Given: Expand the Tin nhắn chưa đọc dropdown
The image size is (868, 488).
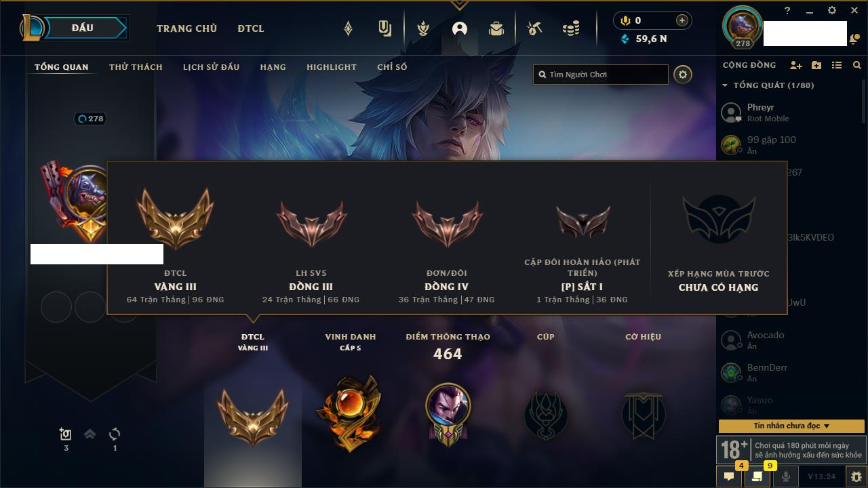Looking at the screenshot, I should tap(791, 426).
